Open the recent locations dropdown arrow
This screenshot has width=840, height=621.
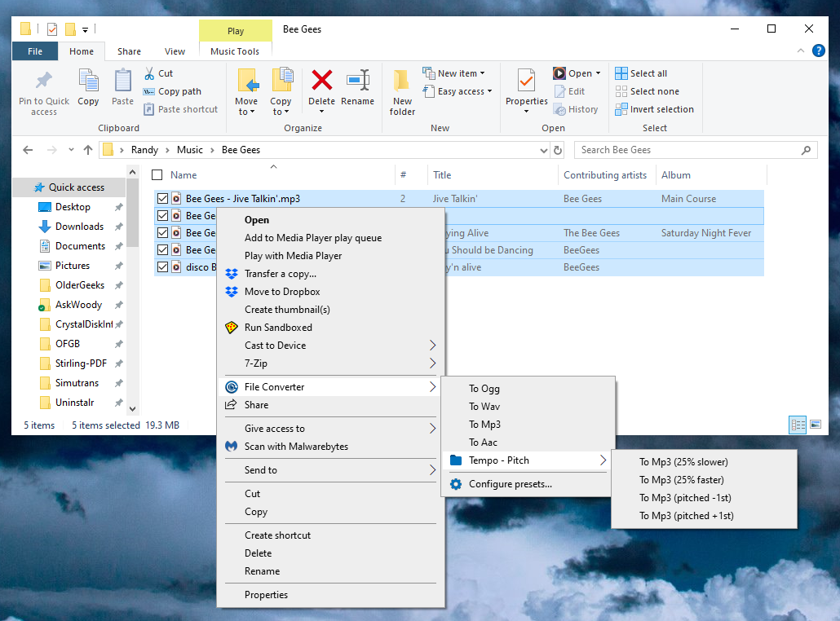pyautogui.click(x=71, y=151)
